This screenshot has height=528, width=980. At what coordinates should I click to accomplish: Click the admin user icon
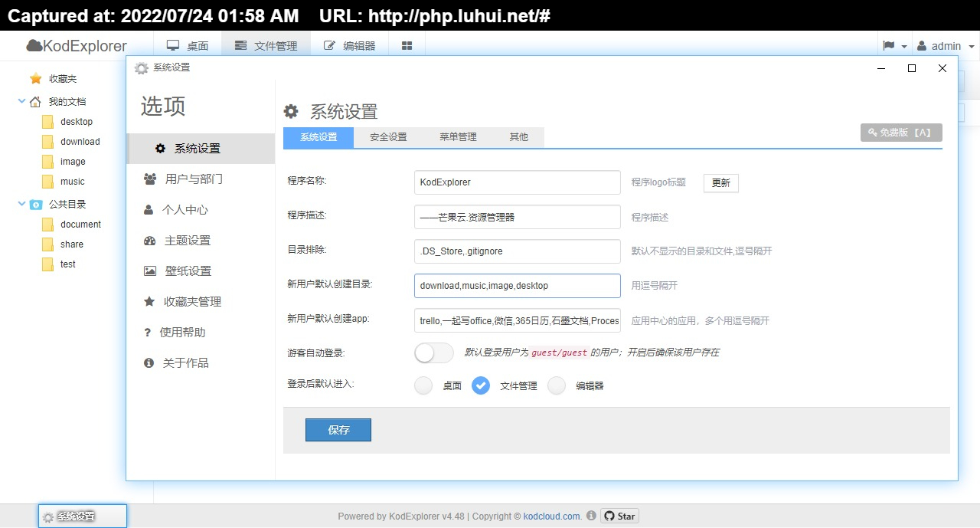tap(922, 46)
